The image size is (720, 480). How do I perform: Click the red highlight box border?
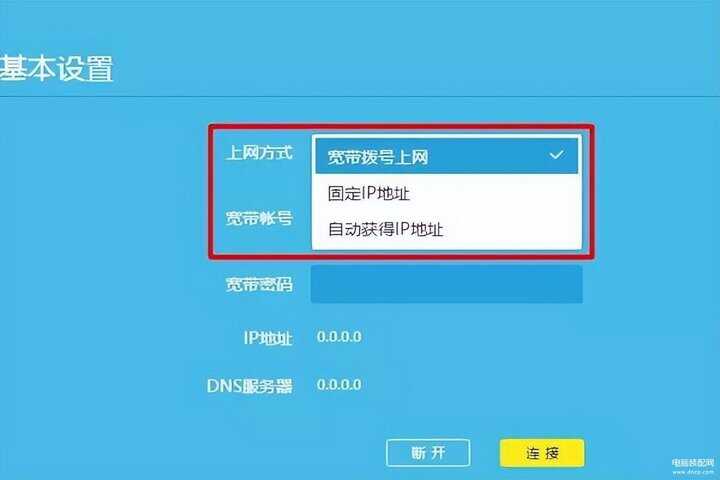402,127
